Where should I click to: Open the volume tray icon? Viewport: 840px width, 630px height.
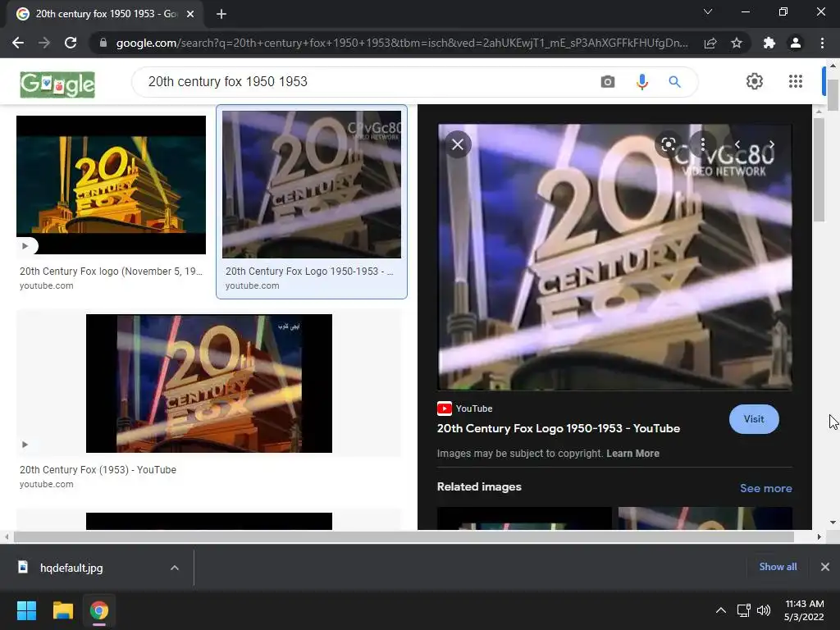point(764,610)
